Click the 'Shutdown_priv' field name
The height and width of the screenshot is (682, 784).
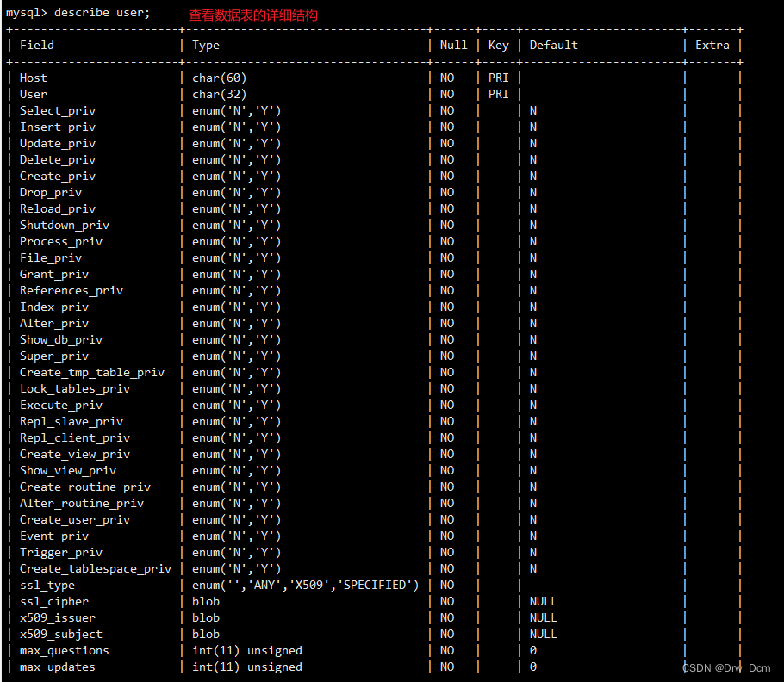[65, 226]
